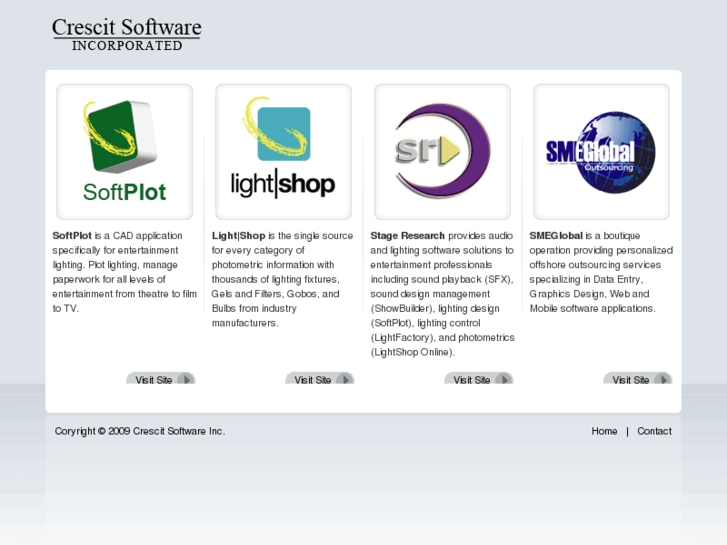Go to Home footer link
The width and height of the screenshot is (727, 545).
(604, 431)
